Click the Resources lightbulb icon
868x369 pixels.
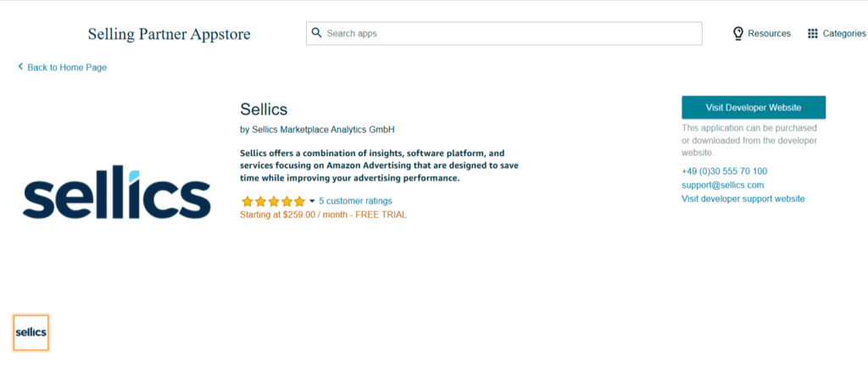coord(738,33)
